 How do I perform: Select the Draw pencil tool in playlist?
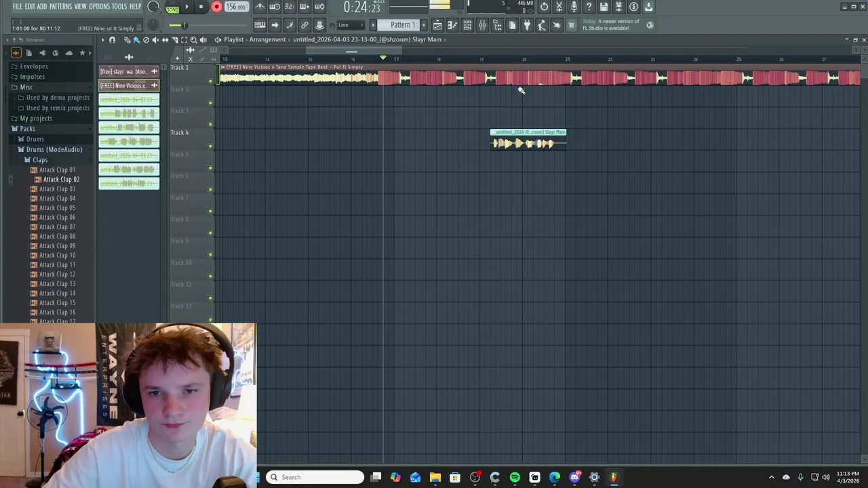pyautogui.click(x=127, y=40)
